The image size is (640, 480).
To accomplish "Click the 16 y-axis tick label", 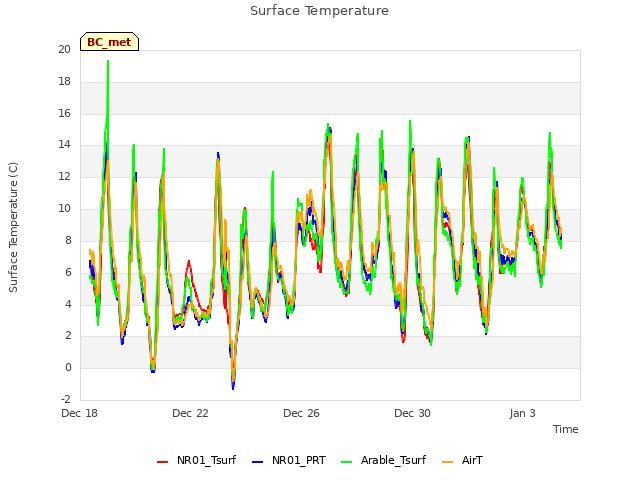I will [x=64, y=113].
